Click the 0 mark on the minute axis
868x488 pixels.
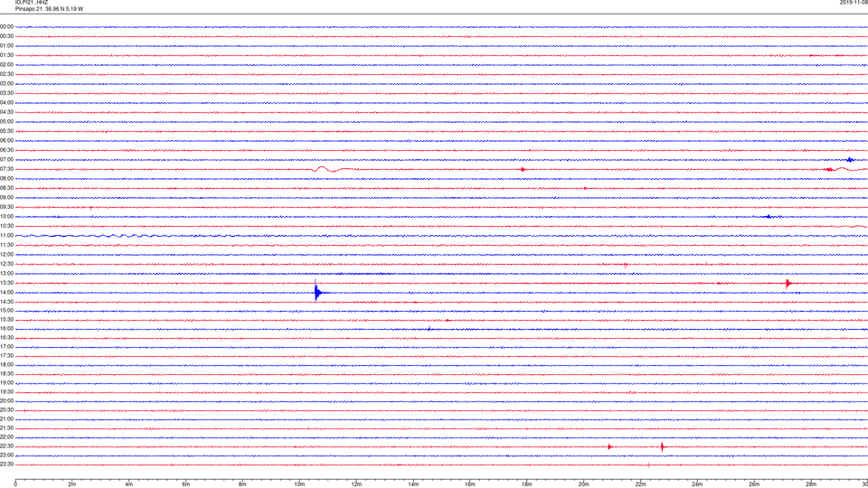click(x=15, y=484)
